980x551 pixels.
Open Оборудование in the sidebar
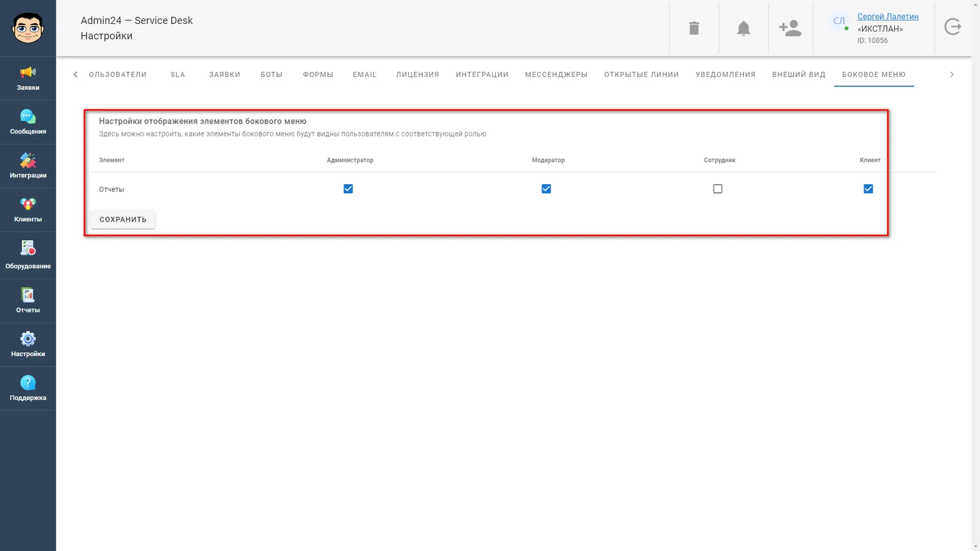(28, 255)
